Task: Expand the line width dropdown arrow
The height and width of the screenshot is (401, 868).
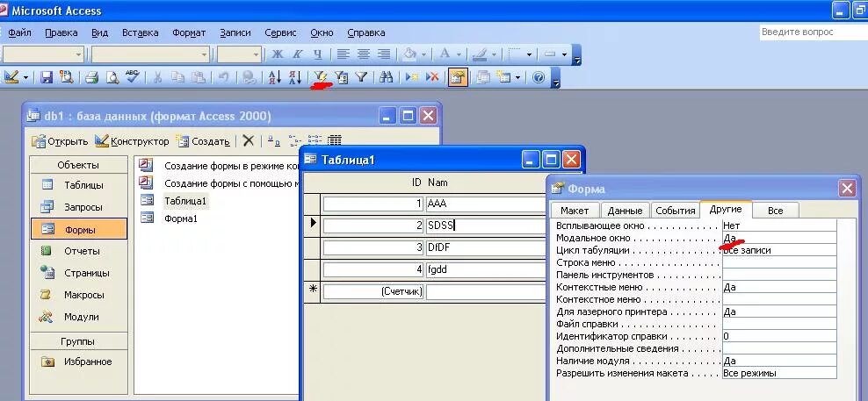Action: (529, 54)
